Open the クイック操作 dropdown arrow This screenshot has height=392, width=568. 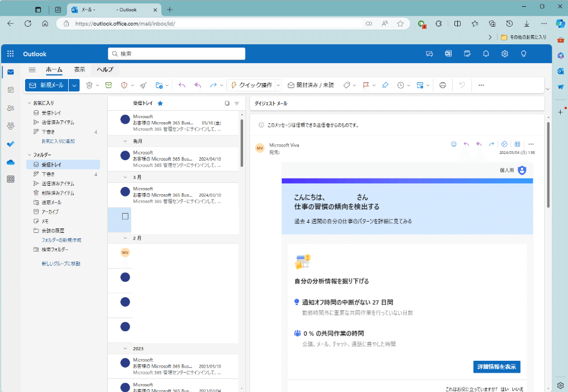pyautogui.click(x=278, y=85)
